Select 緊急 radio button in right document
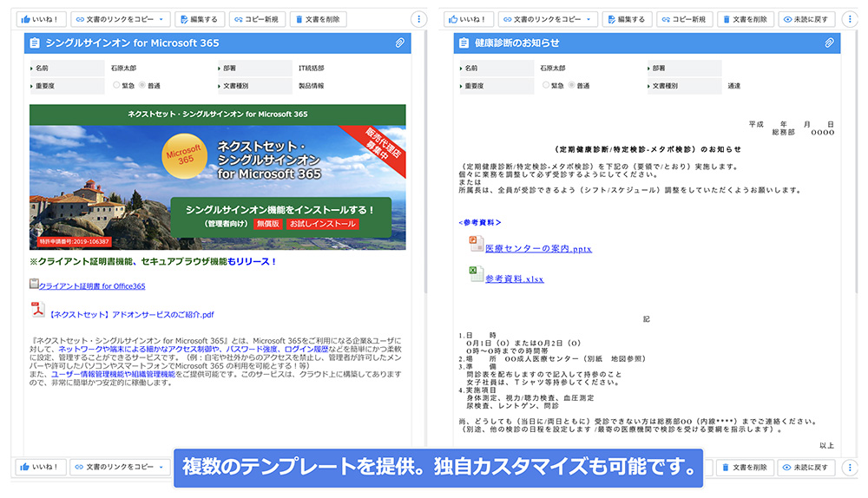Screen dimensions: 868x498 (546, 85)
